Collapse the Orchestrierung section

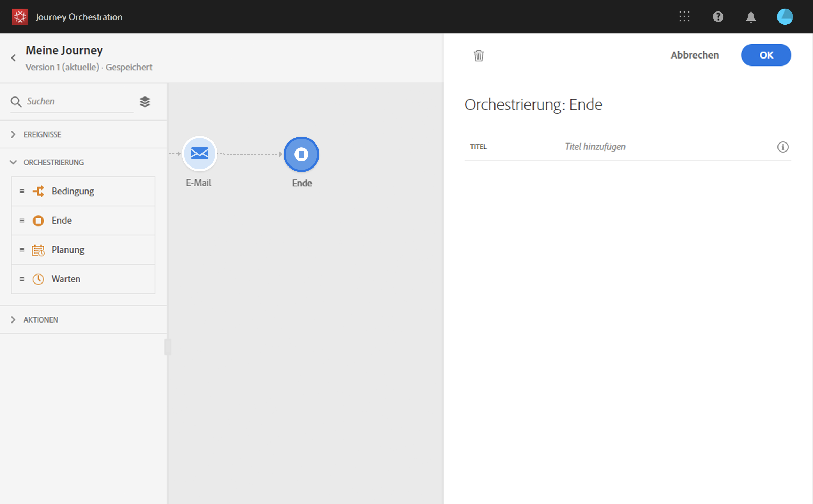pyautogui.click(x=54, y=162)
